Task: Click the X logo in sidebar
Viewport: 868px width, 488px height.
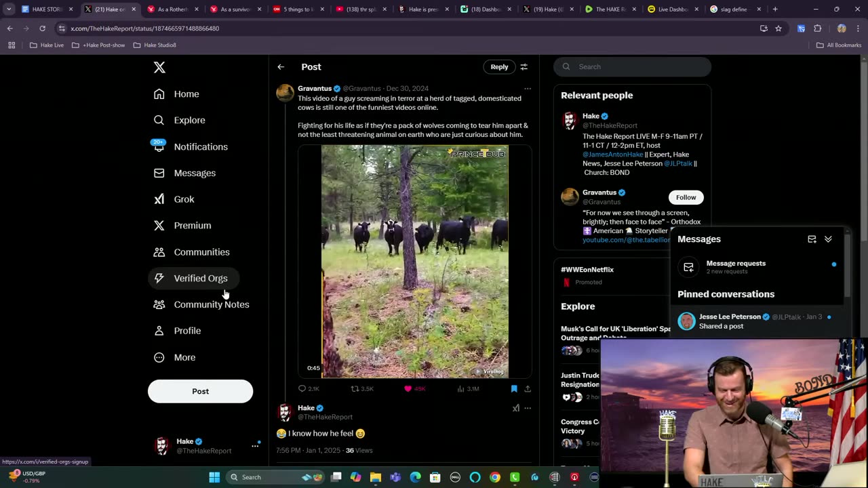Action: pos(159,67)
